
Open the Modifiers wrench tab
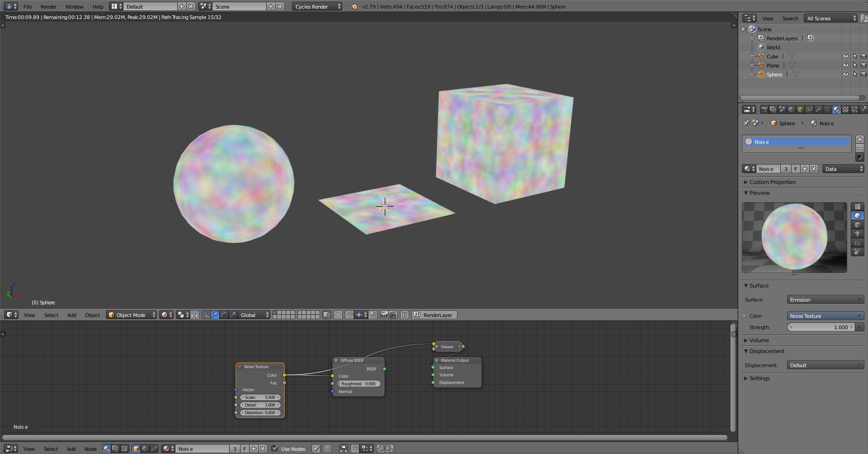tap(818, 109)
